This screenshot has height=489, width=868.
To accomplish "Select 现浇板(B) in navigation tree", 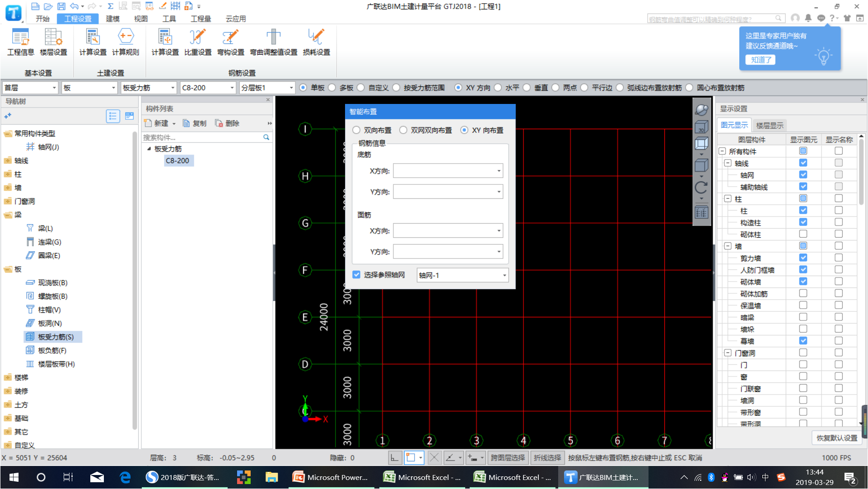I will point(52,282).
